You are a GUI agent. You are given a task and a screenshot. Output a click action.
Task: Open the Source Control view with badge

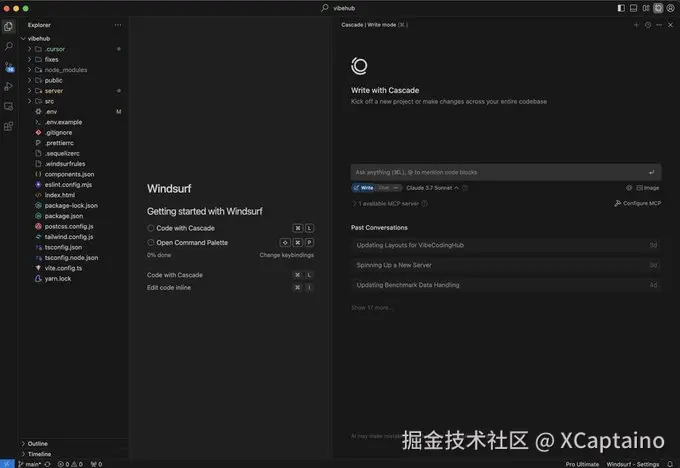pyautogui.click(x=9, y=67)
